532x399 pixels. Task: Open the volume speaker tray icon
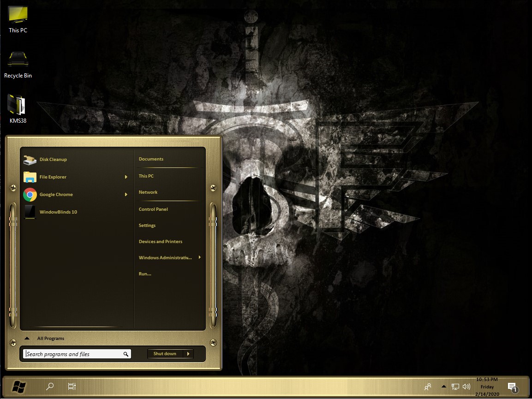click(466, 387)
